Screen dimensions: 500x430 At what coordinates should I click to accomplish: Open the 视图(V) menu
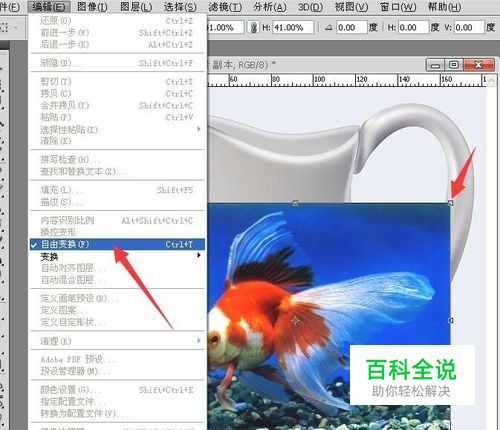[x=351, y=7]
